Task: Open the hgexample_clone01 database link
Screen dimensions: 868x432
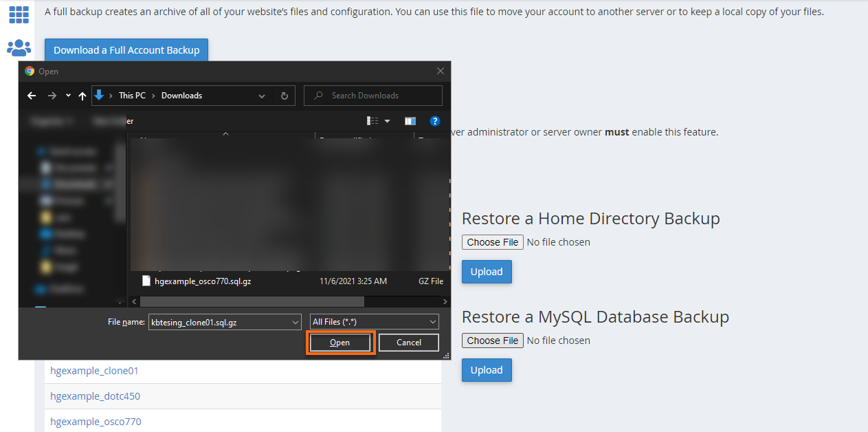Action: click(93, 370)
